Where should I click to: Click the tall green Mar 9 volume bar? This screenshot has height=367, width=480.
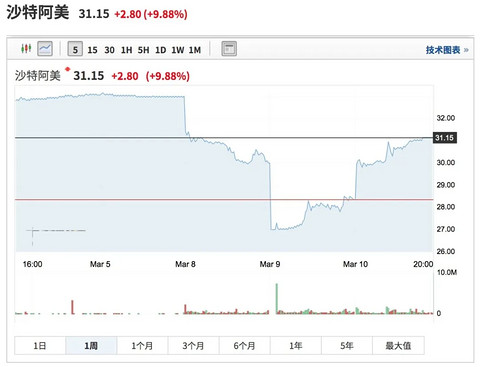(x=276, y=299)
